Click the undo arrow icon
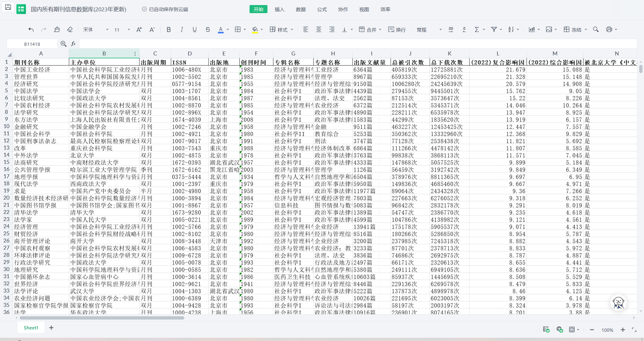Image resolution: width=644 pixels, height=341 pixels. click(31, 29)
